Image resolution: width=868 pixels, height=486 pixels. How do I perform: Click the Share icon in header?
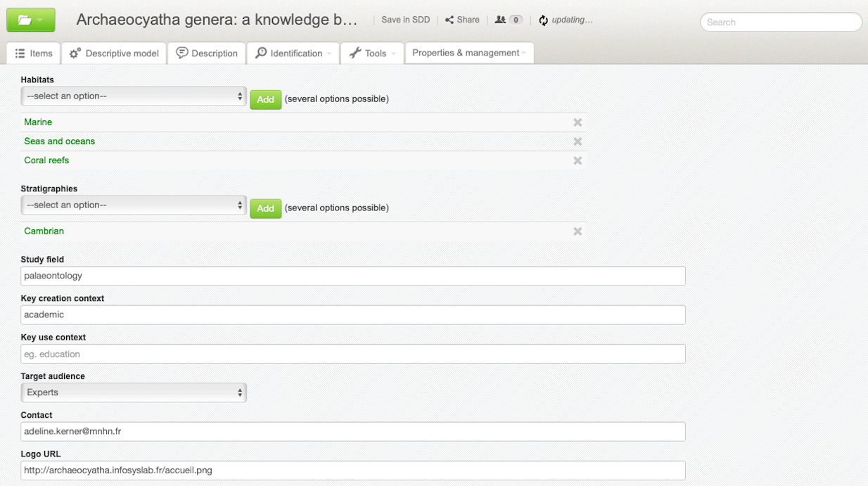[449, 20]
